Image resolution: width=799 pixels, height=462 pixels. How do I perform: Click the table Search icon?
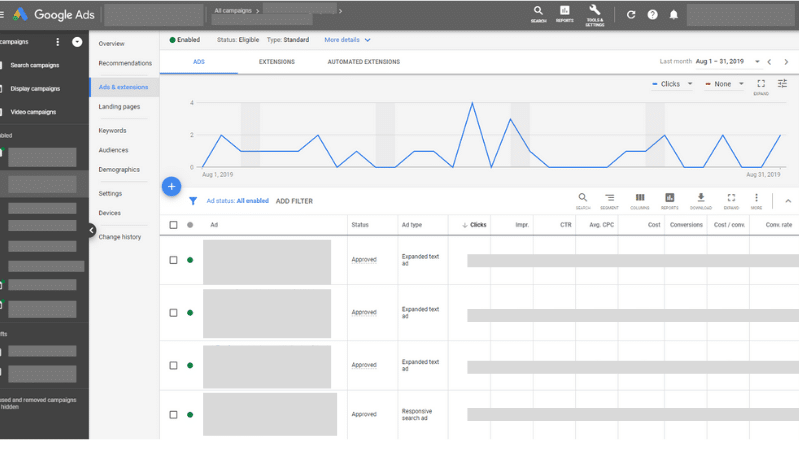click(x=582, y=201)
